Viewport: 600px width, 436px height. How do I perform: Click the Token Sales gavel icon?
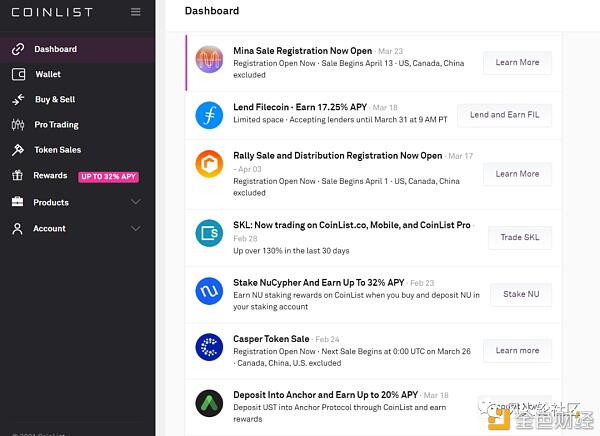(x=18, y=150)
